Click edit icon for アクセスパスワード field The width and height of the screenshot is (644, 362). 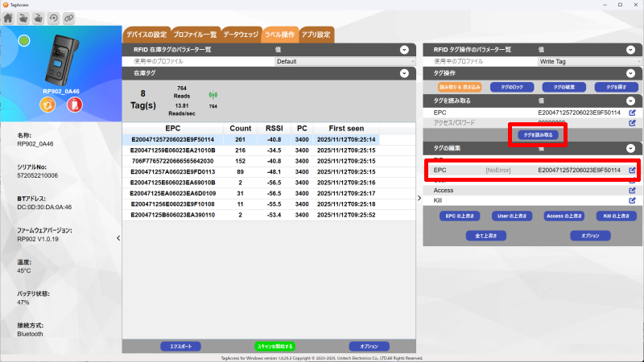[632, 123]
